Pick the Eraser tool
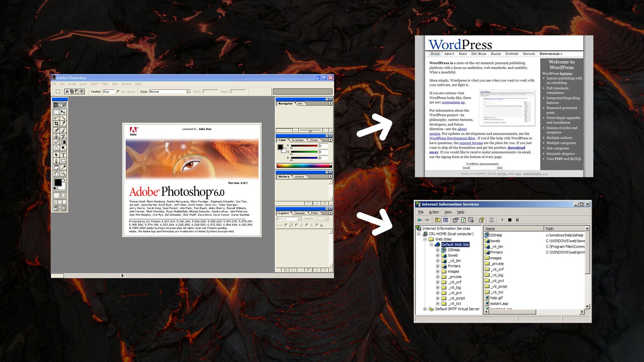The image size is (644, 362). (x=57, y=142)
